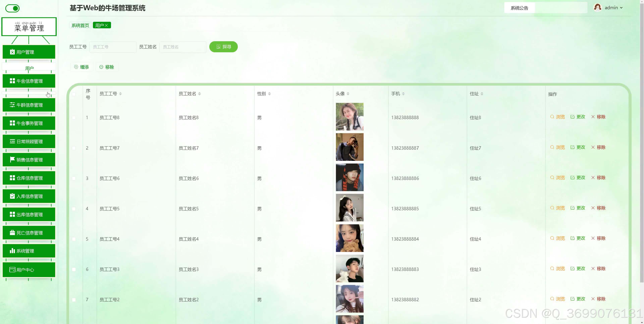Sort by 手机 column arrows
The image size is (644, 324).
pyautogui.click(x=403, y=94)
